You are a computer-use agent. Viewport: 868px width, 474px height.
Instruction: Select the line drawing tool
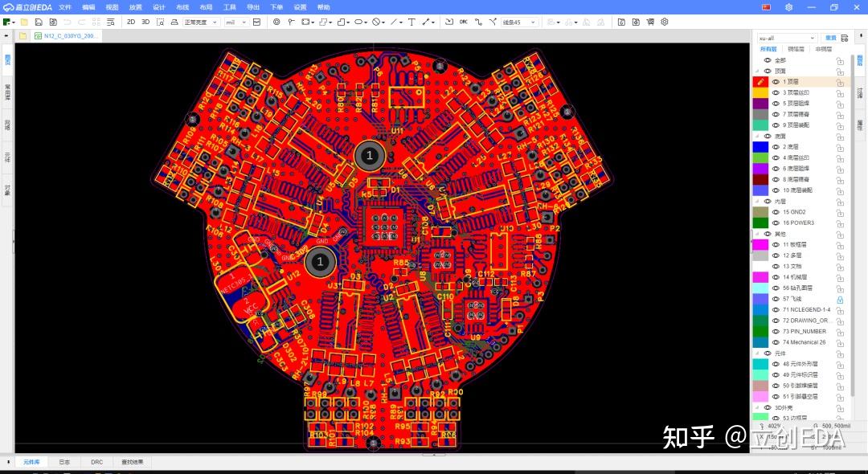[394, 22]
